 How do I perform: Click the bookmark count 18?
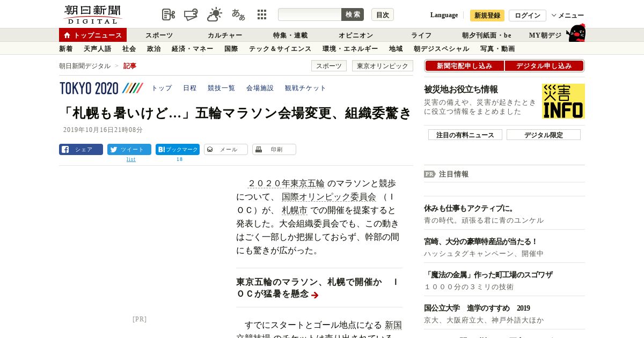coord(180,159)
